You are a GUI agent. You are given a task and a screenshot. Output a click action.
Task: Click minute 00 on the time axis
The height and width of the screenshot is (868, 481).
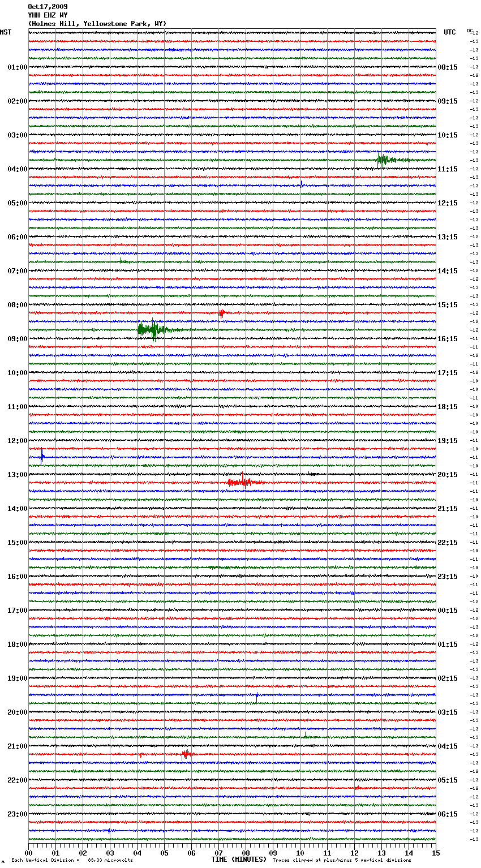[x=29, y=853]
